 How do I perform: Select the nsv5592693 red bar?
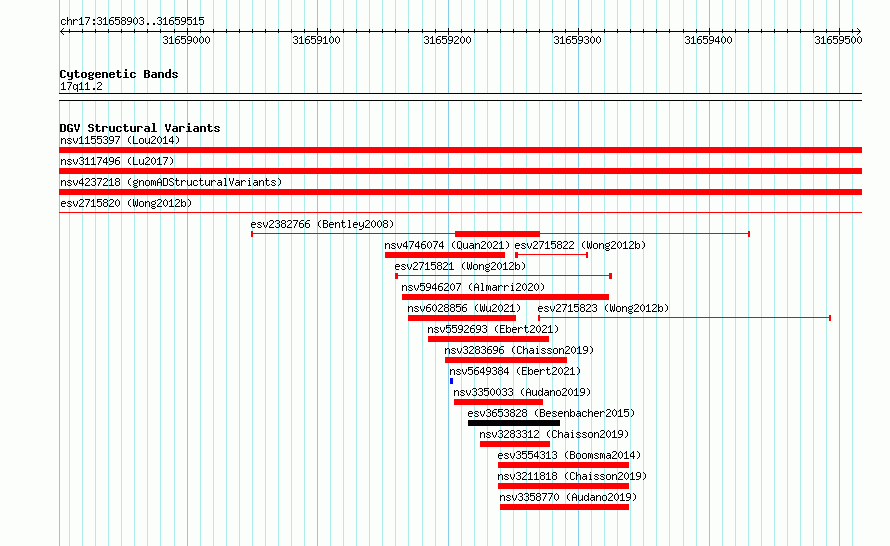(489, 339)
